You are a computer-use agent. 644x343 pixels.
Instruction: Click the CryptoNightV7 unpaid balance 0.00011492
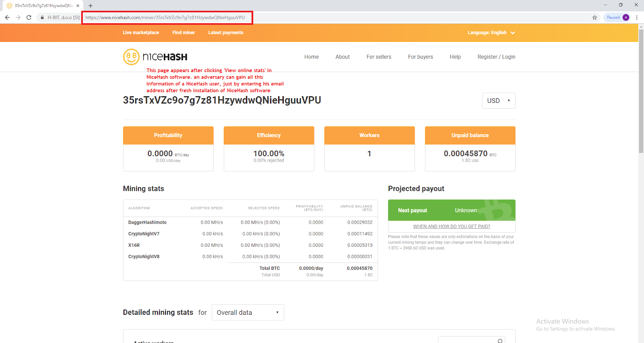coord(360,233)
